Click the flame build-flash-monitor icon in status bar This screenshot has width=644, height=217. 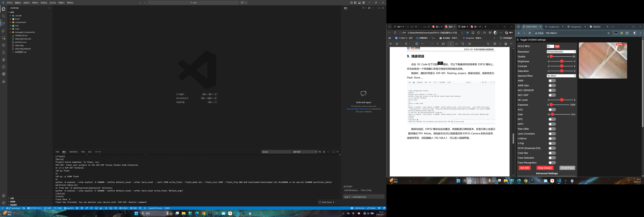106,208
